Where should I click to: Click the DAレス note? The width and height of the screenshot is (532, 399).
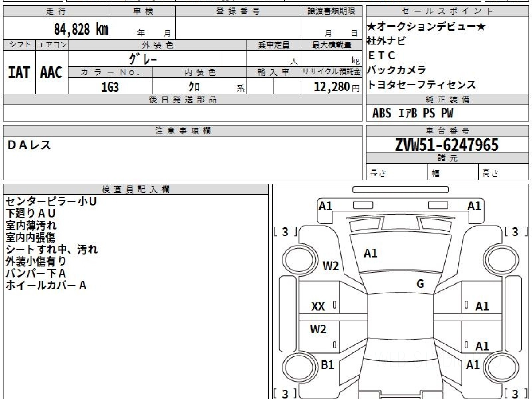click(x=29, y=145)
